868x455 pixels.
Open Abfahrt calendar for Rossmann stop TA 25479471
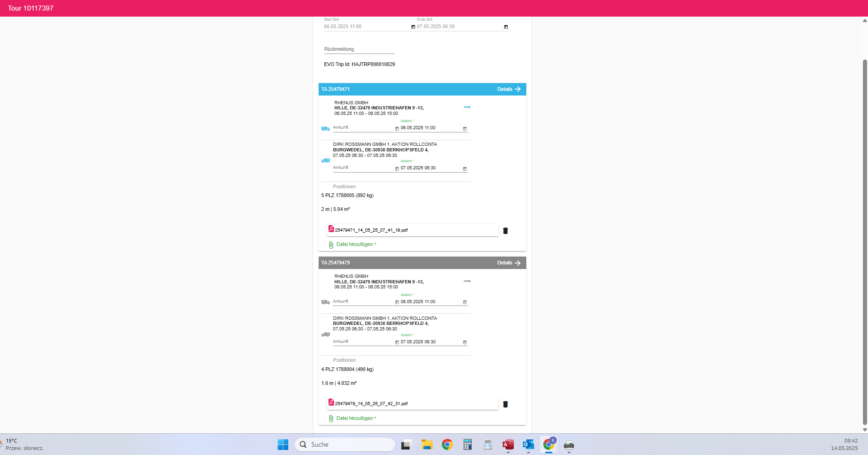(x=465, y=169)
